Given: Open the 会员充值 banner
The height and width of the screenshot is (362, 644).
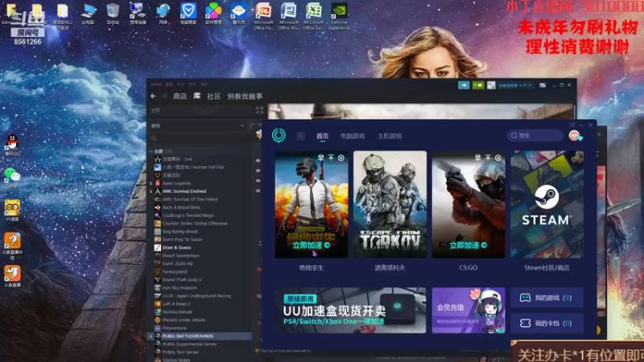Looking at the screenshot, I should click(469, 311).
